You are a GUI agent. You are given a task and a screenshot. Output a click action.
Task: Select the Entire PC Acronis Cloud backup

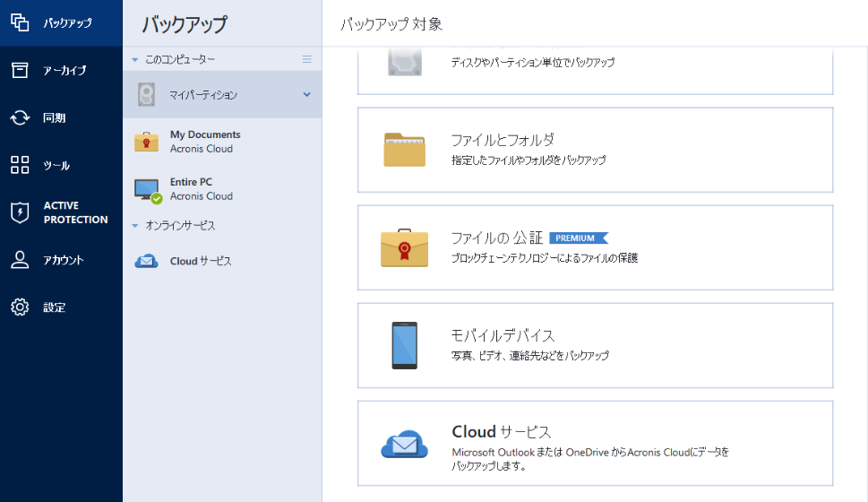click(x=222, y=189)
